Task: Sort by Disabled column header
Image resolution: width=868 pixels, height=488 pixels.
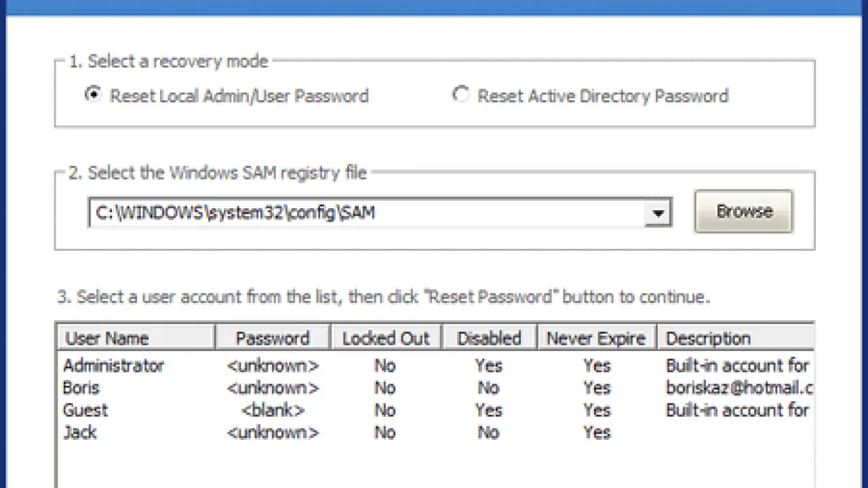Action: [489, 338]
